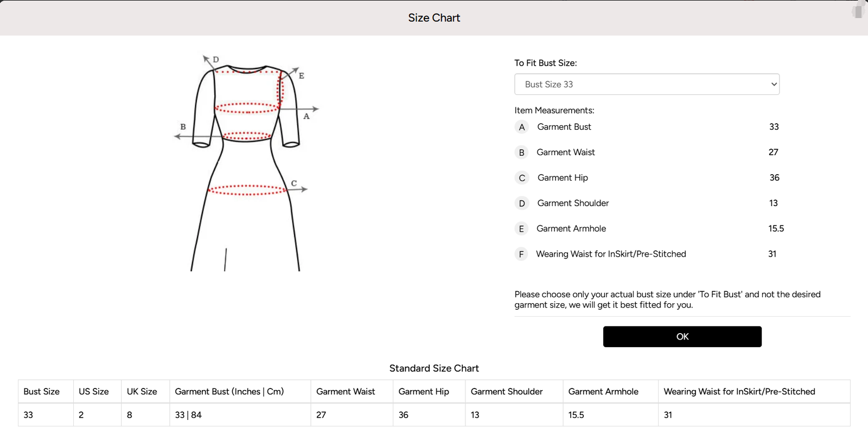Click the circled E badge for Garment Armhole
The height and width of the screenshot is (440, 868).
coord(521,229)
